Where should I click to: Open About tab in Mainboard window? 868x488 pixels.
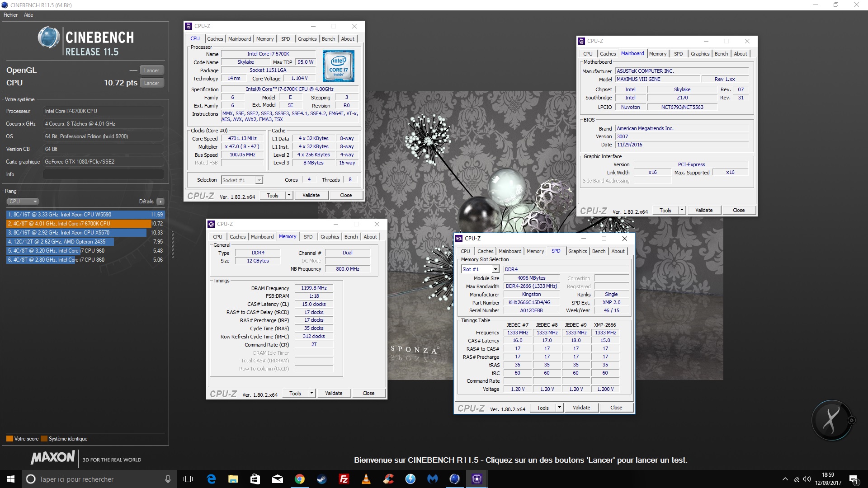click(x=741, y=54)
